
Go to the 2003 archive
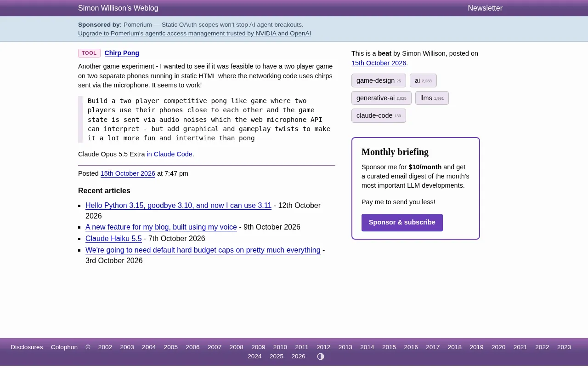click(127, 347)
